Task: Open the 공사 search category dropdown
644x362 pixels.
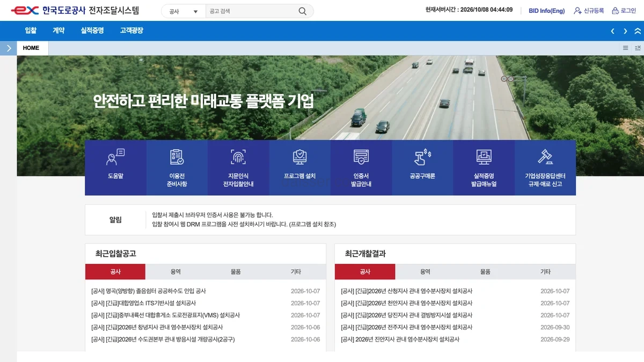Action: (x=184, y=11)
